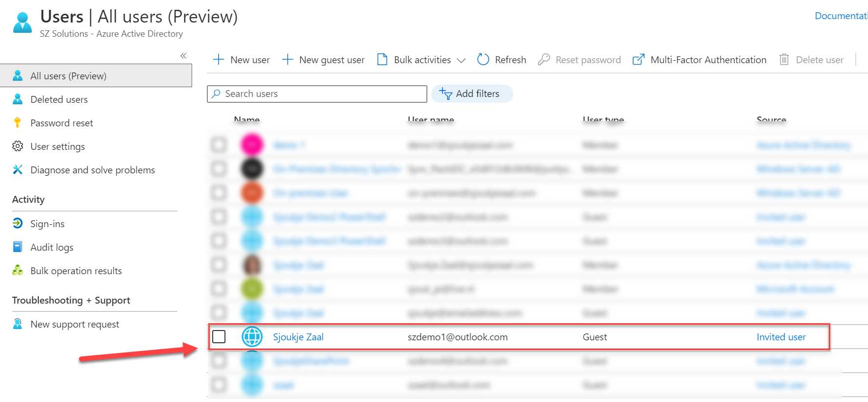
Task: Click the Refresh label in the toolbar
Action: (510, 60)
